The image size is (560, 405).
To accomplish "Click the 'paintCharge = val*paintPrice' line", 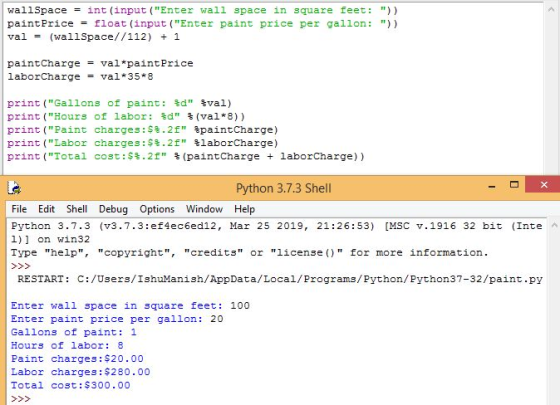I will click(x=100, y=63).
